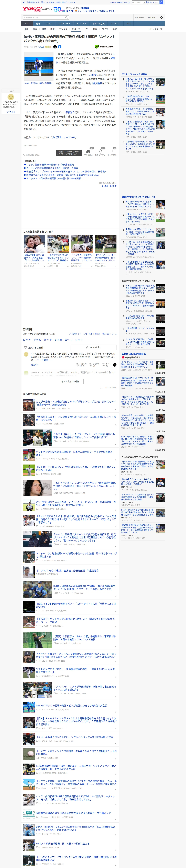Viewport: 186px width, 868px height.
Task: Click the マイページ link
Action: (139, 18)
